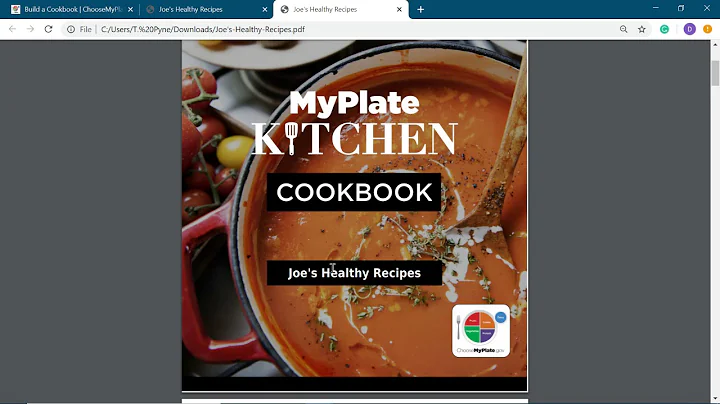Open the profile avatar D menu
This screenshot has height=404, width=720.
[689, 29]
